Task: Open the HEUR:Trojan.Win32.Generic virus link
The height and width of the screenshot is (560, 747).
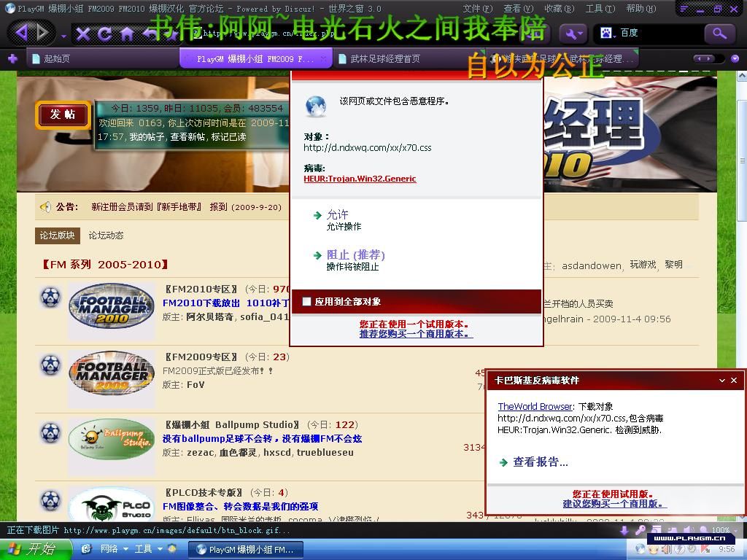Action: (360, 179)
